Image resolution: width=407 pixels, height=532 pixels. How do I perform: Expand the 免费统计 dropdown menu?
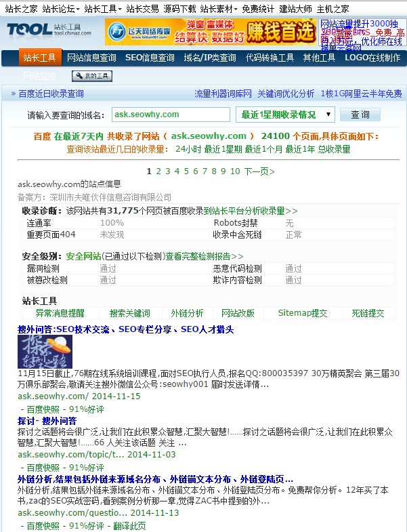click(x=258, y=9)
